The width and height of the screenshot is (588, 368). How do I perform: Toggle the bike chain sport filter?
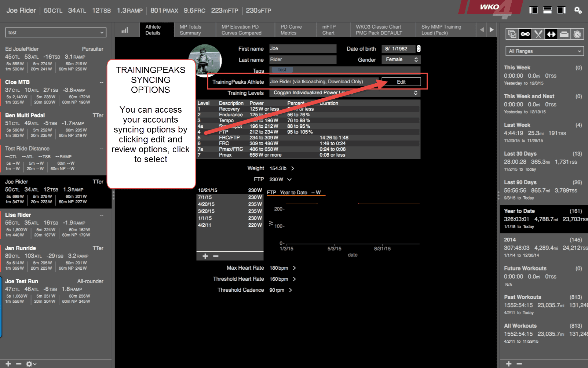pos(525,34)
